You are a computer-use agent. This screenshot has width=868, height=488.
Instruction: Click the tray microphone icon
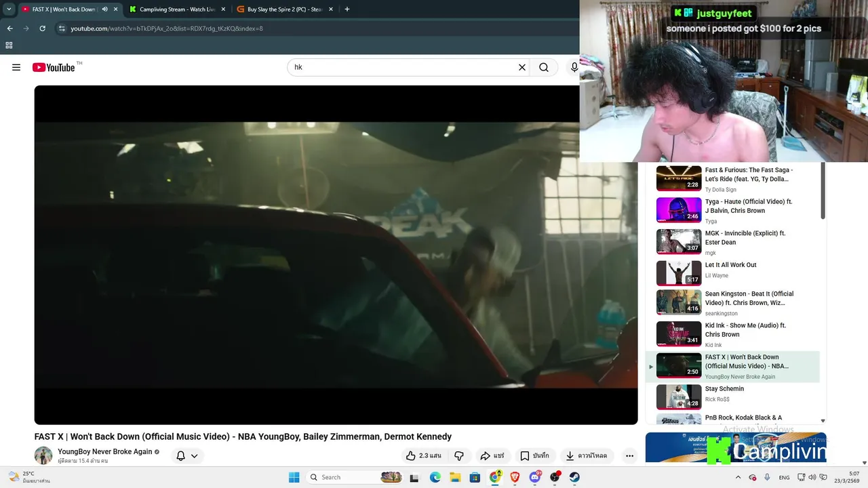767,477
